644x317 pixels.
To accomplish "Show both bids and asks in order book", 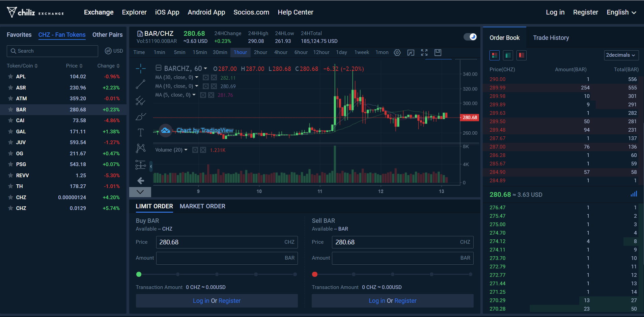I will click(495, 55).
